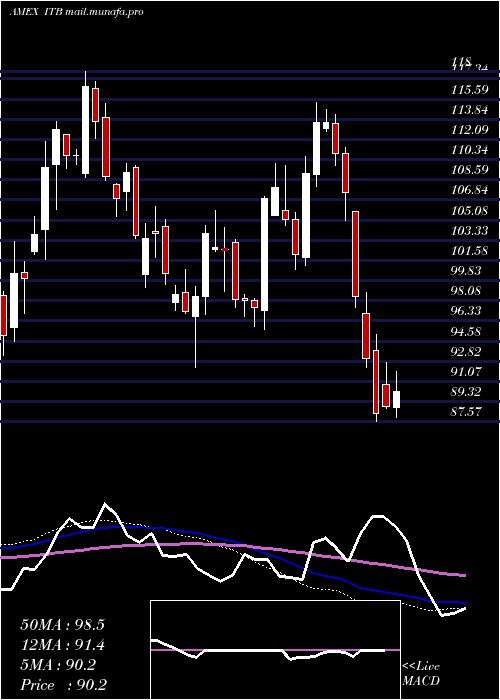The height and width of the screenshot is (700, 500).
Task: Click the 105.08 price axis label
Action: click(x=469, y=210)
